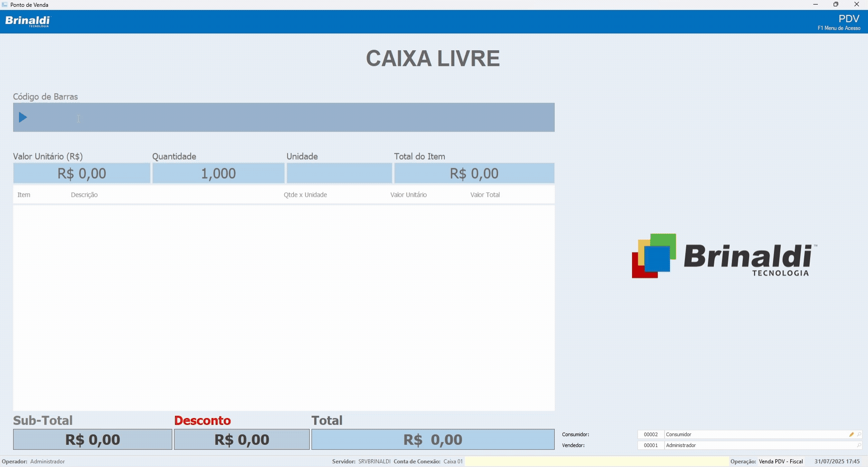Focus the Código de Barras input field
The width and height of the screenshot is (868, 467).
284,118
